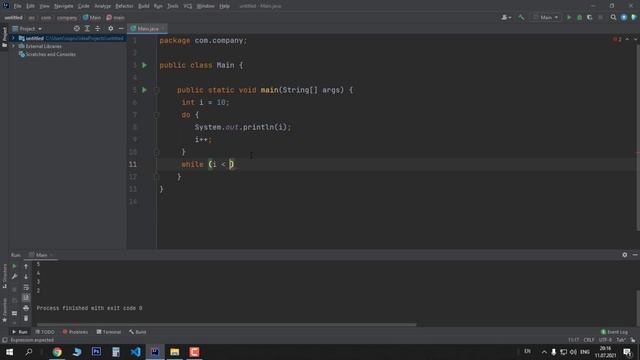
Task: Open the Problems tool window tab
Action: pos(76,332)
